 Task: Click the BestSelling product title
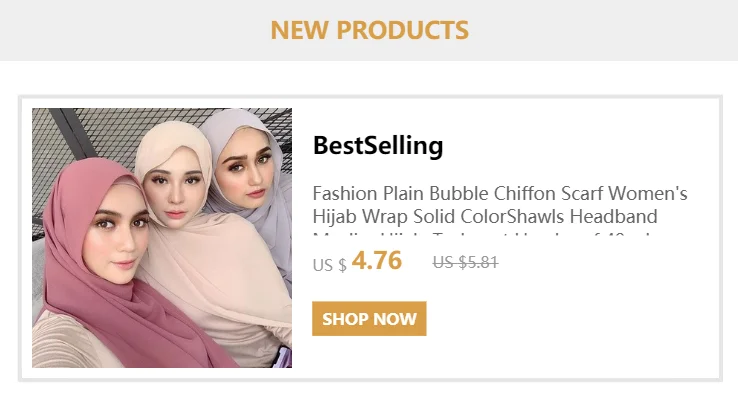coord(377,146)
